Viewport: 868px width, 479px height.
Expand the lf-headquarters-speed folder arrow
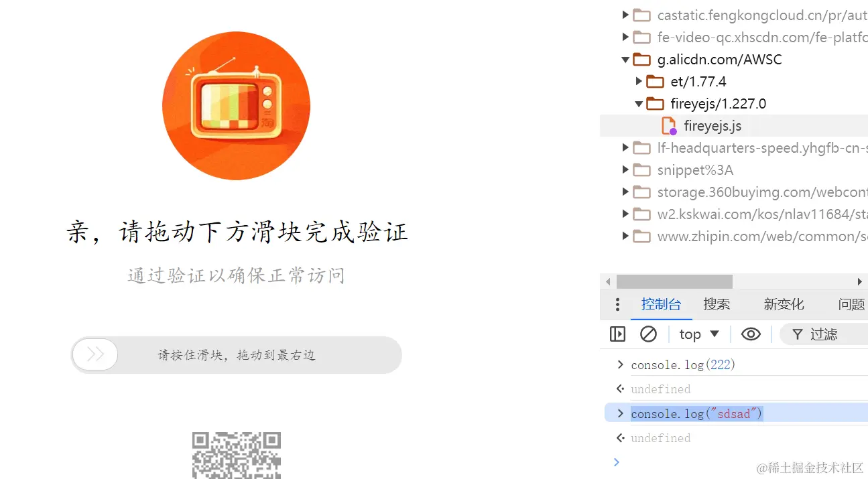[x=625, y=147]
